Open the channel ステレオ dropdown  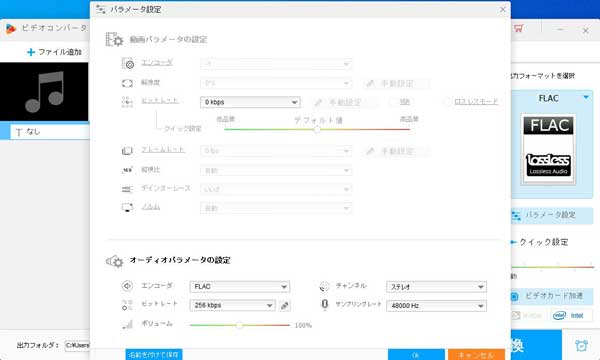pos(436,287)
